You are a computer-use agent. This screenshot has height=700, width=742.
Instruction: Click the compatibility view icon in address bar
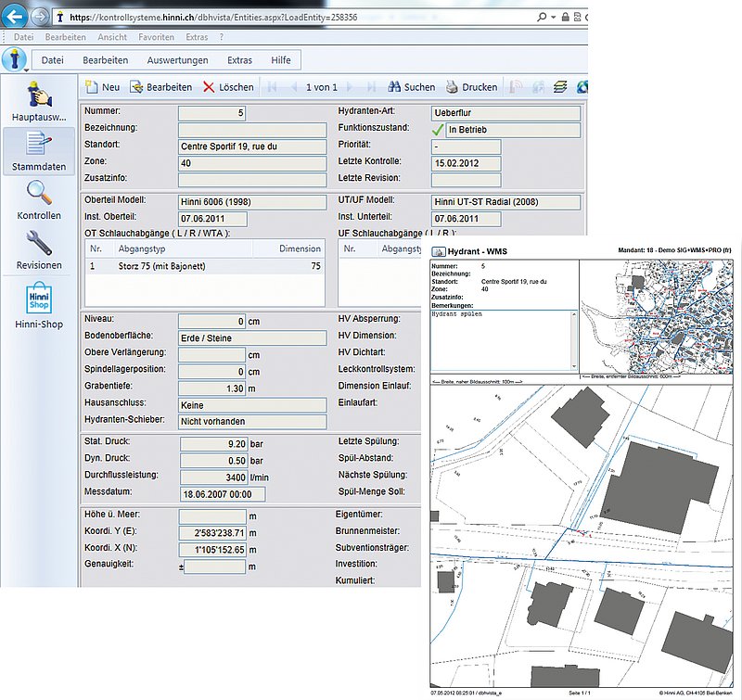(x=577, y=17)
